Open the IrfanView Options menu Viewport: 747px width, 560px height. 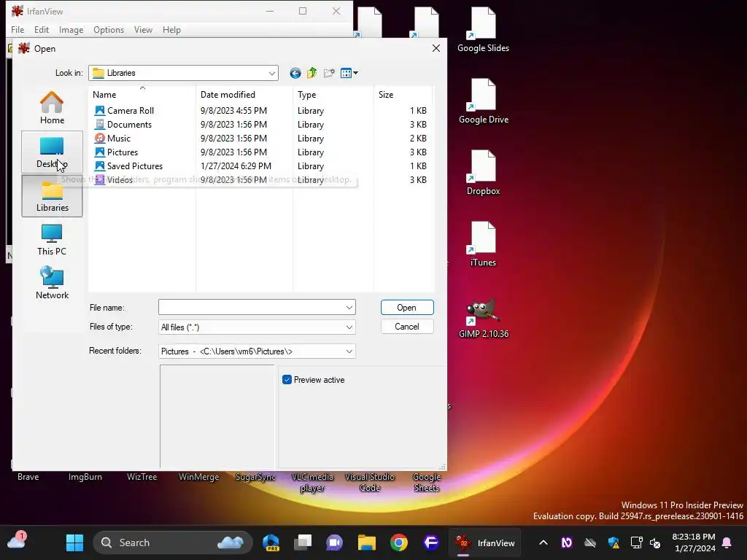point(109,29)
